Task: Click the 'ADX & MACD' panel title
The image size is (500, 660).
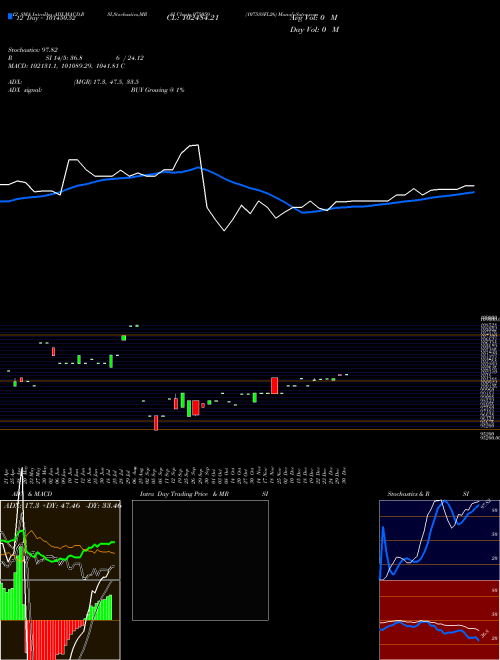Action: pyautogui.click(x=32, y=494)
